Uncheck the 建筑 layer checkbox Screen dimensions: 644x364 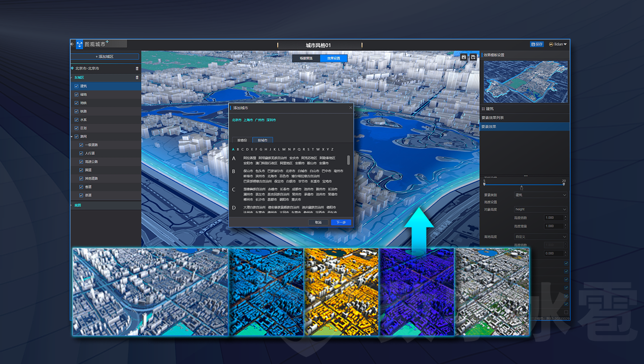point(77,86)
